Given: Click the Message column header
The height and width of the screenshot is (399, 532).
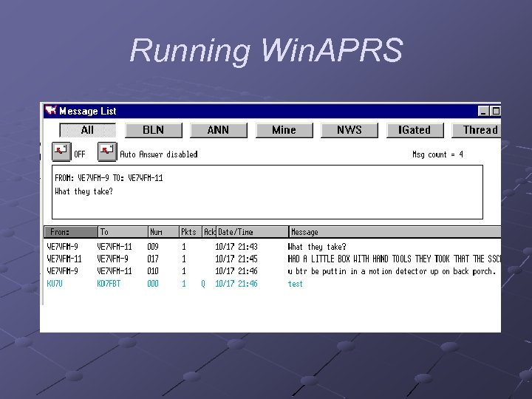Looking at the screenshot, I should (x=395, y=232).
